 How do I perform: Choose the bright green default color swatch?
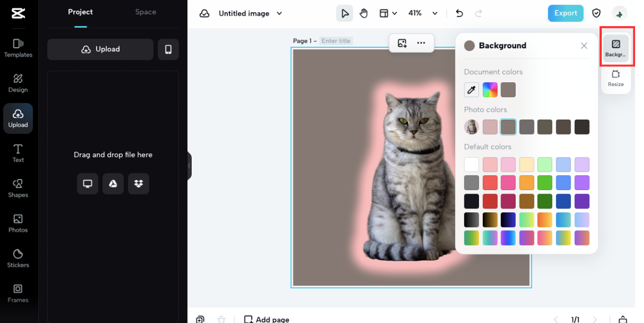tap(545, 183)
